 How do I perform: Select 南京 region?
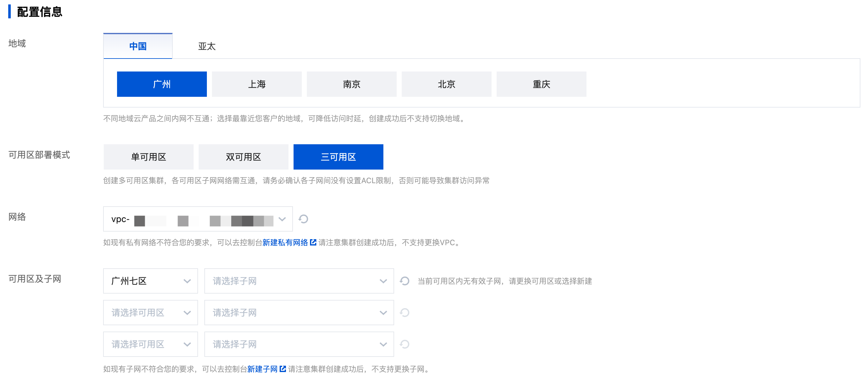tap(351, 84)
